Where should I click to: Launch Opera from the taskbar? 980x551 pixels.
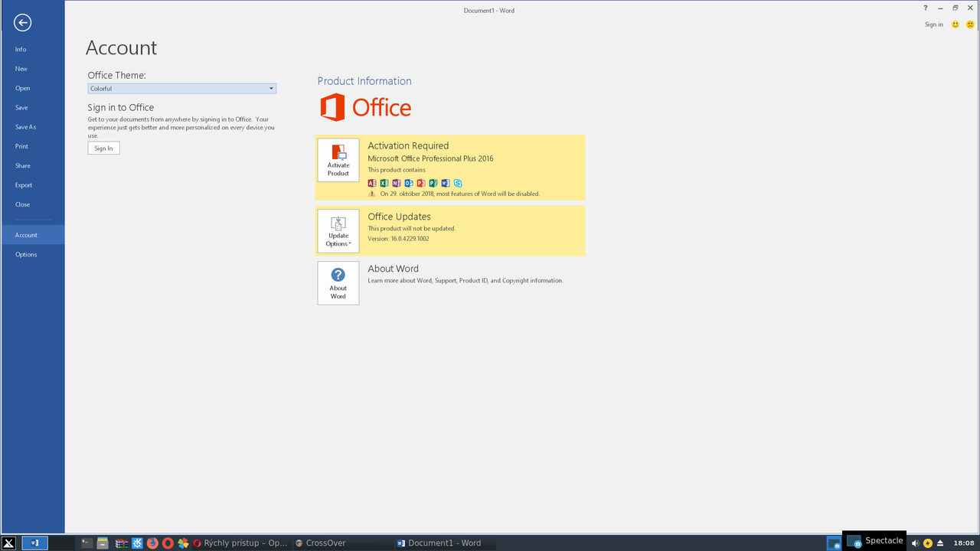tap(168, 543)
